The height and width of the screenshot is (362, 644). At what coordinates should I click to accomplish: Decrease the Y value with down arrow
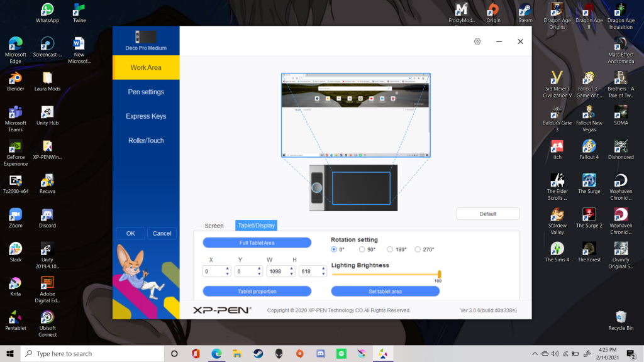point(259,274)
